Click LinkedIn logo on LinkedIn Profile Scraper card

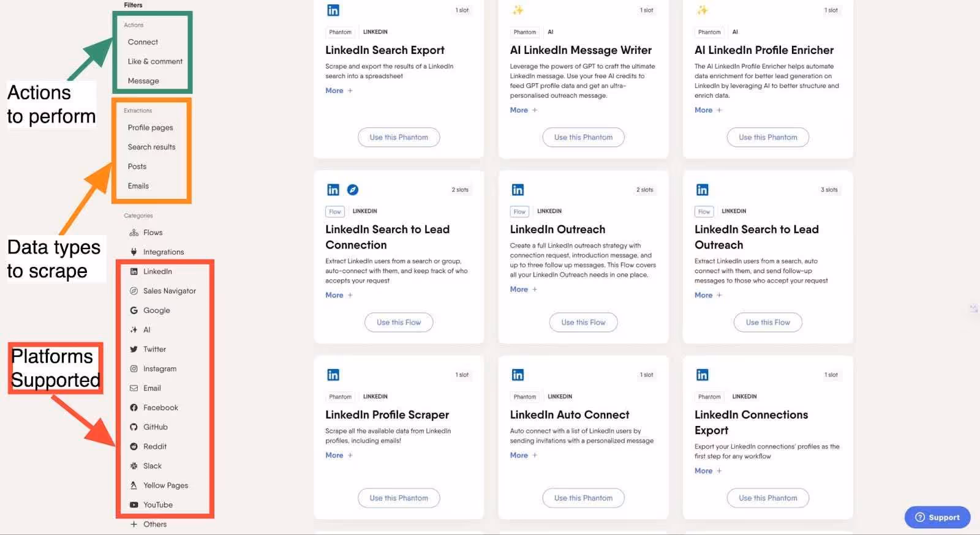[x=333, y=375]
